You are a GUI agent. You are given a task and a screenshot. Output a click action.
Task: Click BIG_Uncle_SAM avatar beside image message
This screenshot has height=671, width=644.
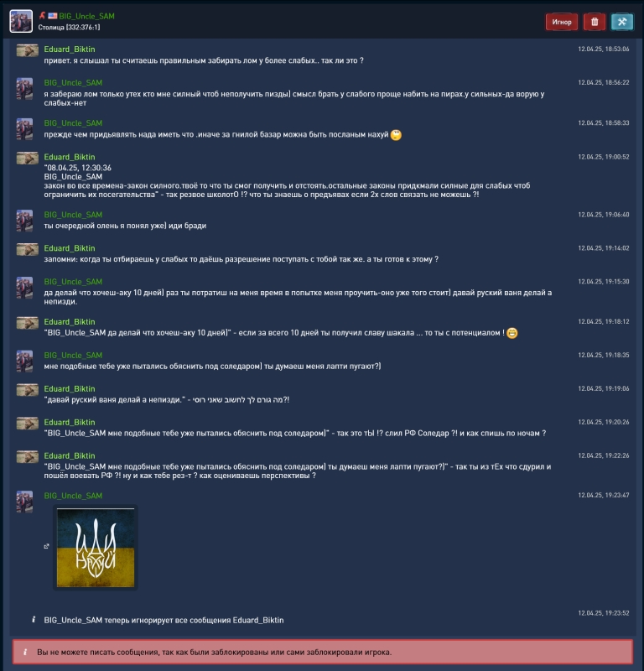tap(24, 502)
